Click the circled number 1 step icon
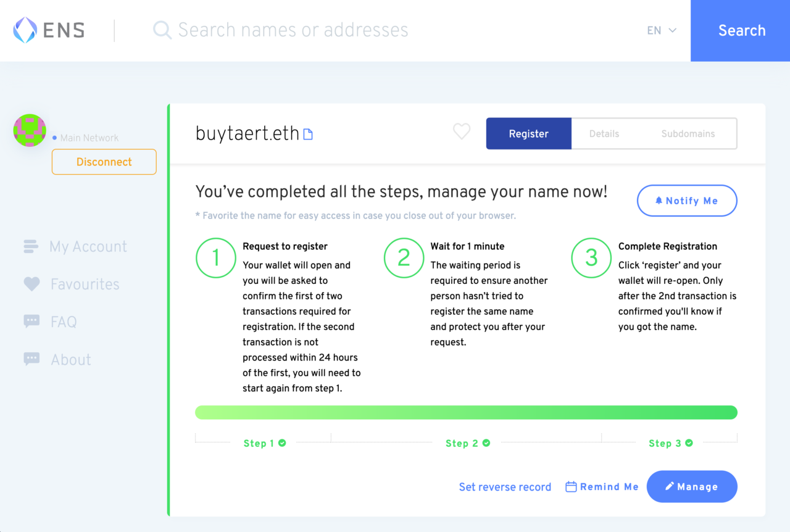 (x=216, y=258)
